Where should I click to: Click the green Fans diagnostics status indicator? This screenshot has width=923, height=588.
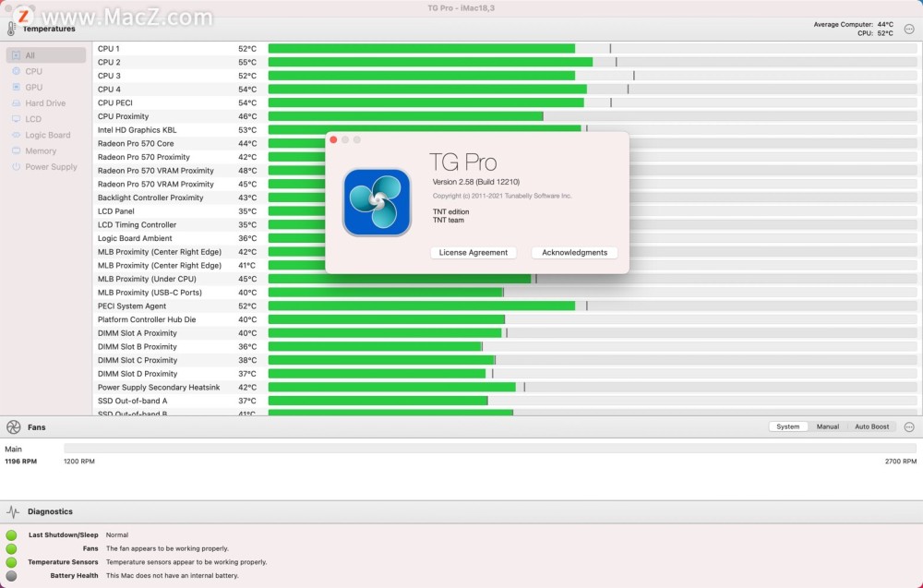pos(11,548)
